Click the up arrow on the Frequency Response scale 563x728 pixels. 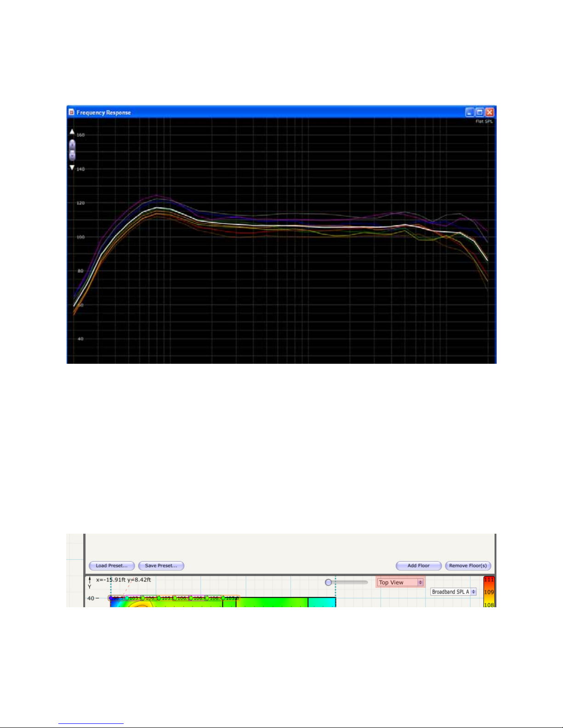72,132
